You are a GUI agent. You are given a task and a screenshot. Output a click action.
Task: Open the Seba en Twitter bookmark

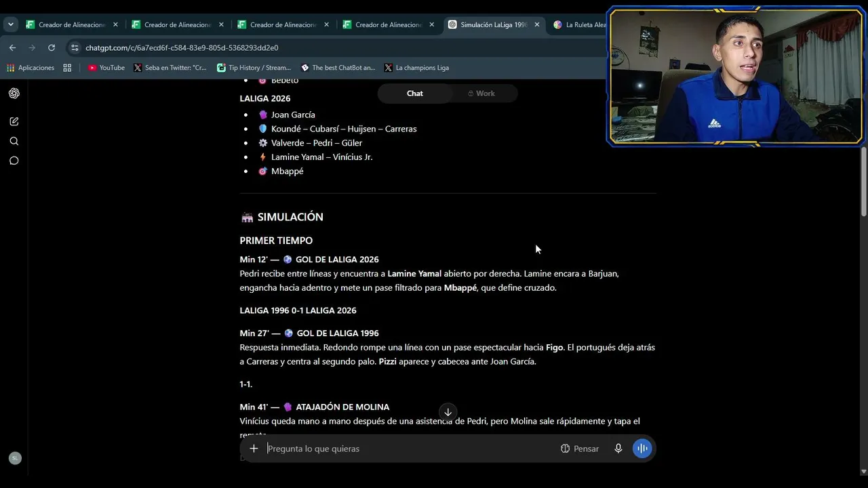170,68
